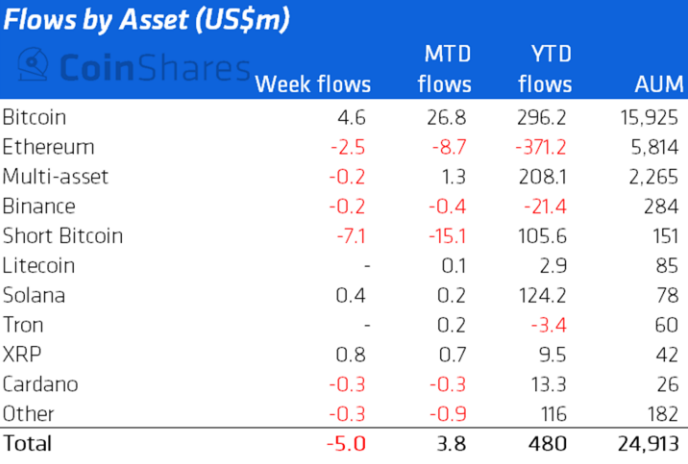This screenshot has height=464, width=688.
Task: Select the YTD flows column header
Action: pyautogui.click(x=545, y=68)
